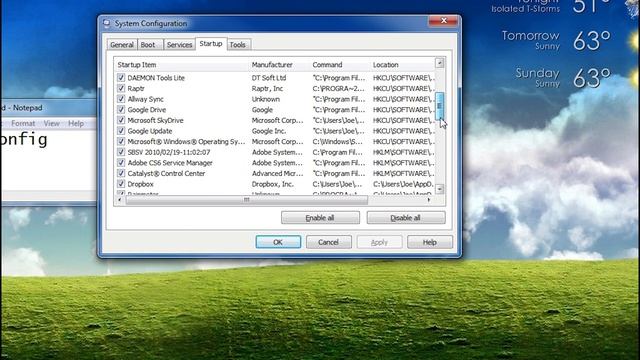Toggle the Allway Sync checkbox
Screen dimensions: 640x360
[121, 99]
